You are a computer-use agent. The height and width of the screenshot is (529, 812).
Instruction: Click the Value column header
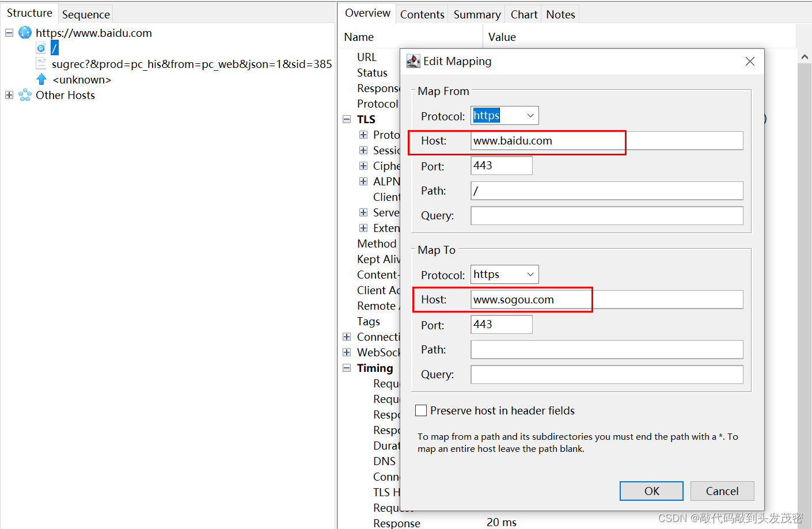point(502,37)
